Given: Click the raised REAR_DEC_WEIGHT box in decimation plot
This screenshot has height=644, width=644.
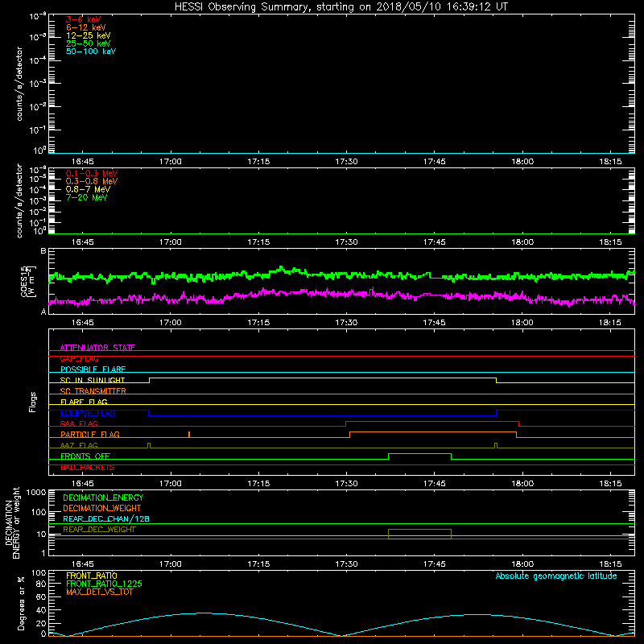Looking at the screenshot, I should coord(419,534).
